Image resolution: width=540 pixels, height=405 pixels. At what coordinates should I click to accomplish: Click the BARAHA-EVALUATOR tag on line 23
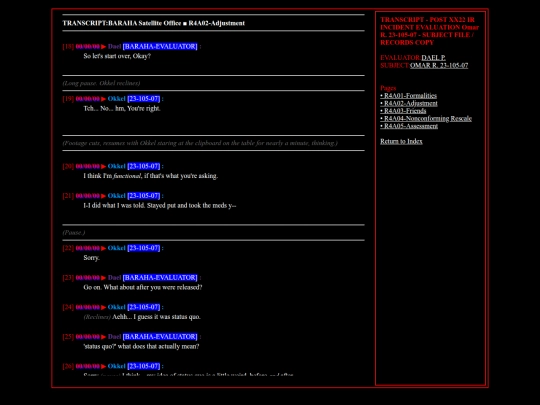coord(160,278)
